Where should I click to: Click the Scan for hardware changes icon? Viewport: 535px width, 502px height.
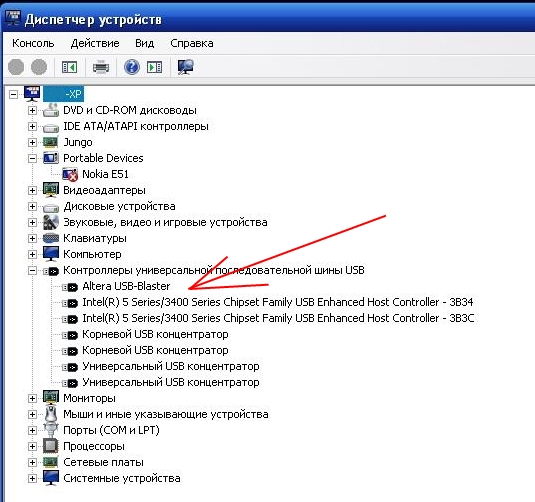point(186,67)
